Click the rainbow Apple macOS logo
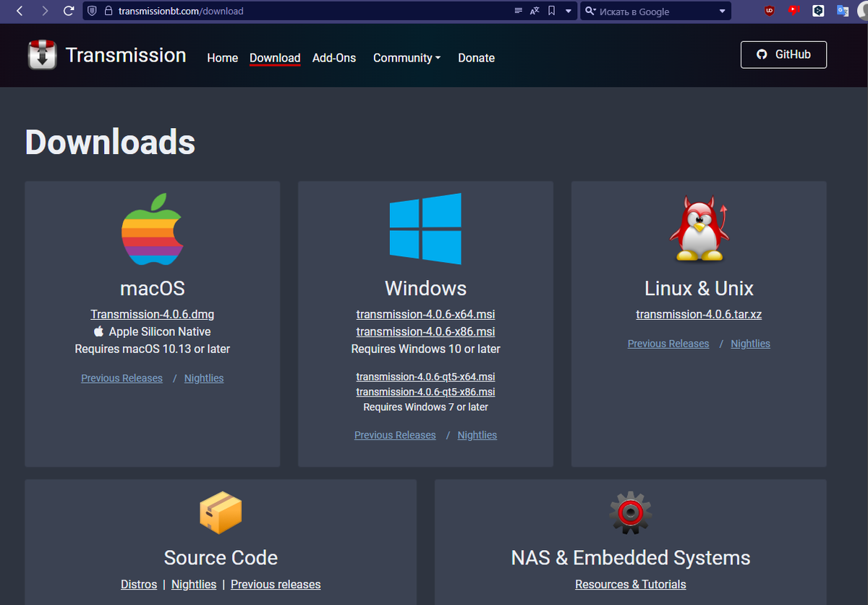Viewport: 868px width, 605px height. tap(153, 229)
